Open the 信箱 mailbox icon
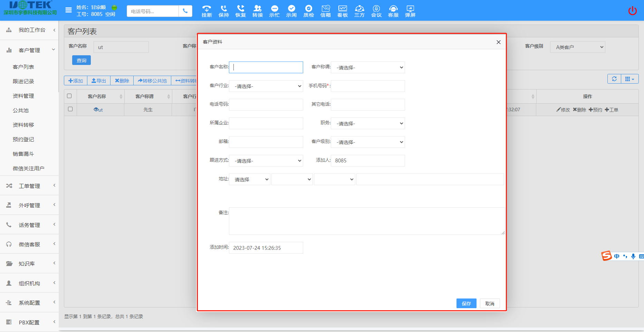The height and width of the screenshot is (332, 644). [325, 10]
